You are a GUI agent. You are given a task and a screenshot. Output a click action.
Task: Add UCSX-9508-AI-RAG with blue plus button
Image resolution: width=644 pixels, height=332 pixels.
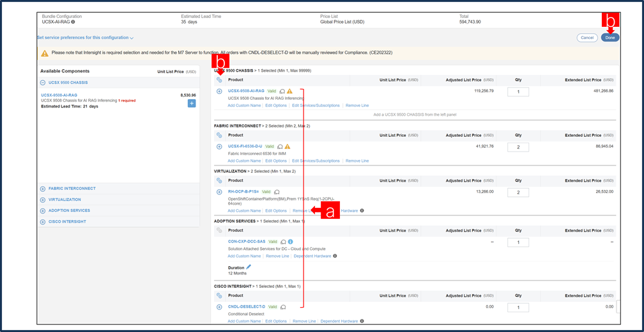[x=192, y=104]
